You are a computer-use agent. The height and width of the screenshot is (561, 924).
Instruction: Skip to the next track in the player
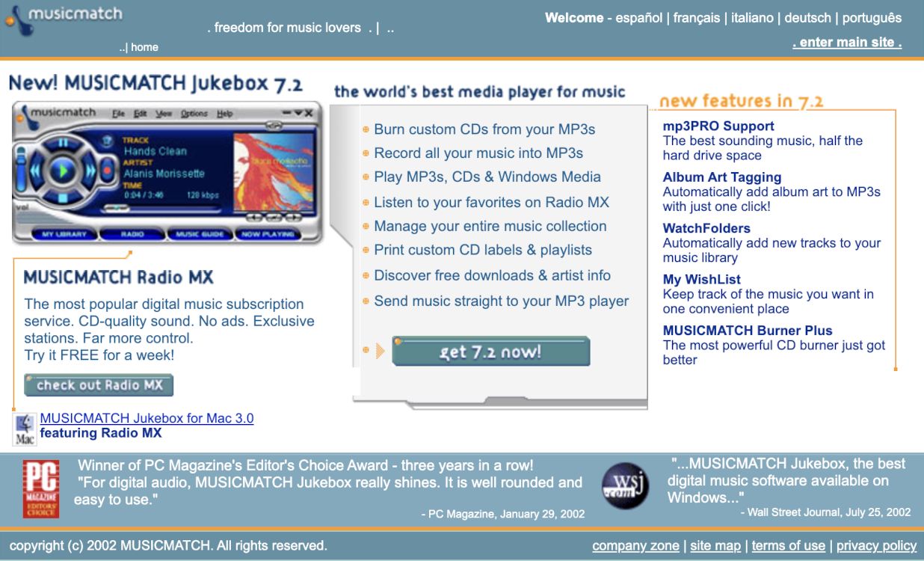(x=90, y=171)
